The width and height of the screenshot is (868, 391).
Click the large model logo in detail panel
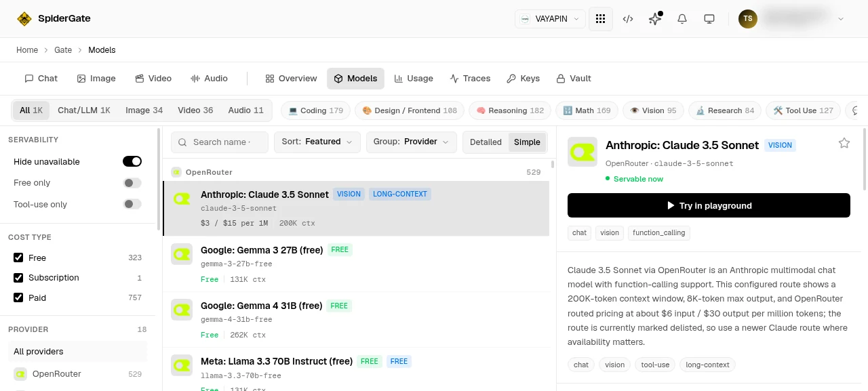click(x=583, y=152)
